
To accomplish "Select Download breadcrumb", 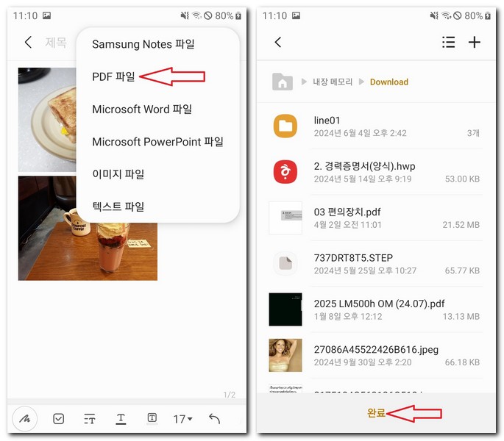I will 389,82.
